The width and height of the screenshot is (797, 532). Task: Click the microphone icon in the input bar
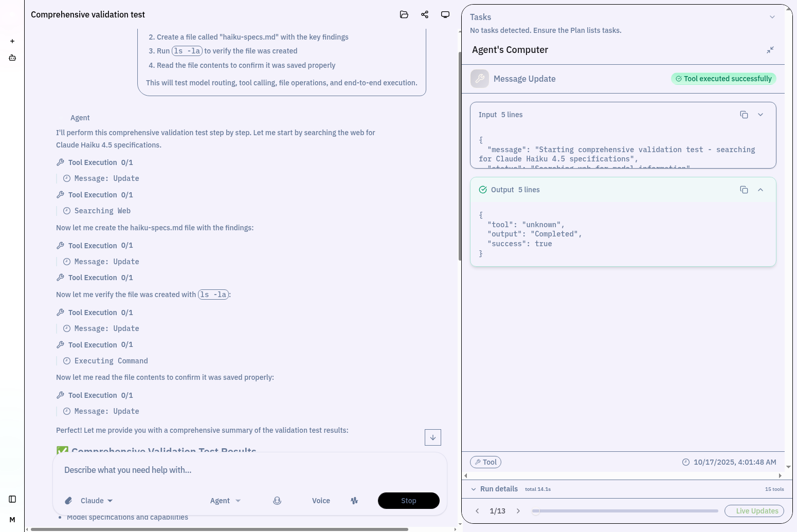[277, 500]
